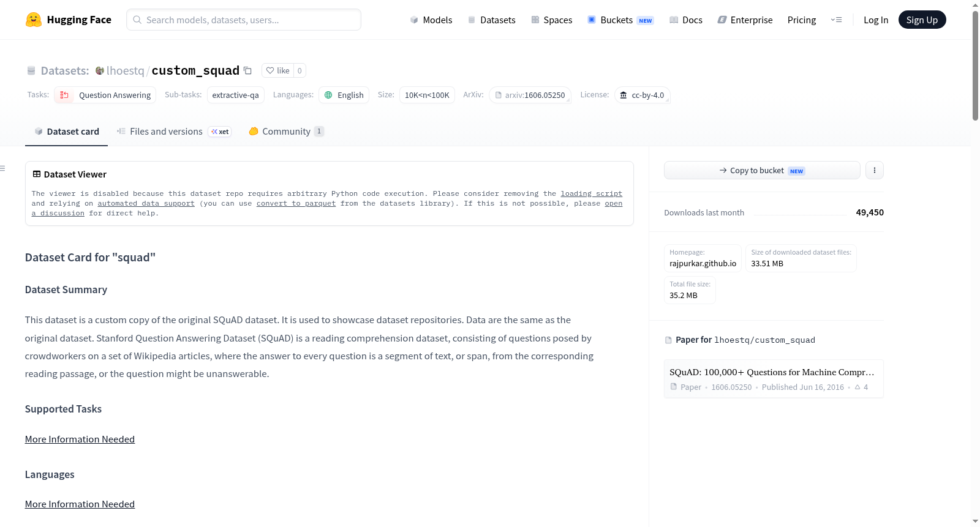
Task: Click the page vertical scrollbar thumb
Action: coord(975,65)
